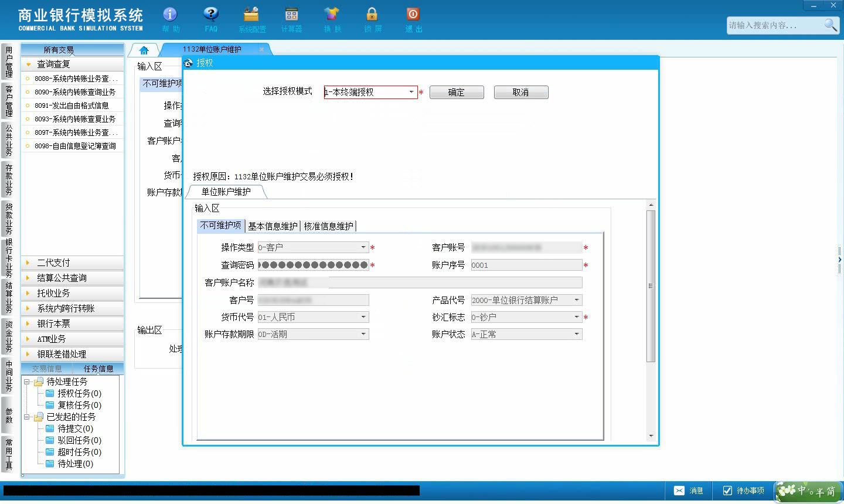Click the 换肤 skin change icon
844x504 pixels.
[332, 14]
